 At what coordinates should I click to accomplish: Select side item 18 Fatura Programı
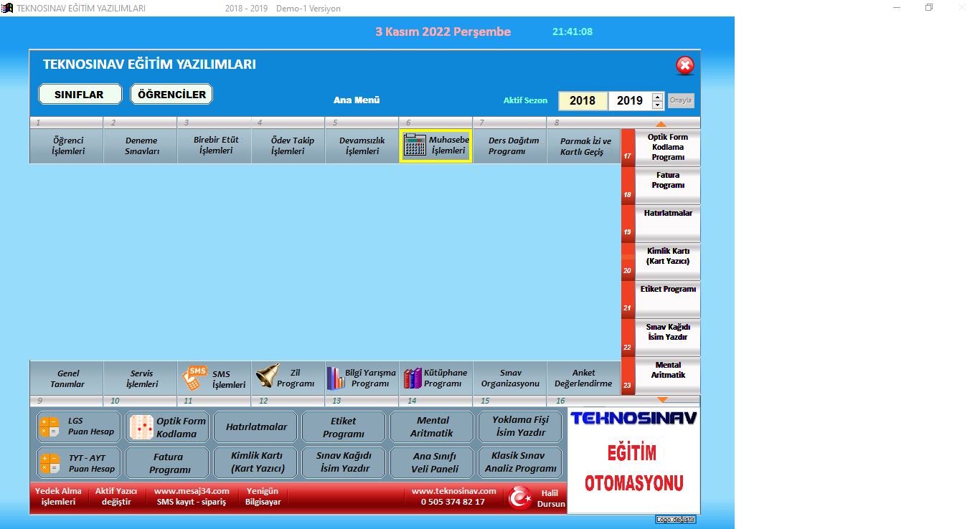point(667,185)
